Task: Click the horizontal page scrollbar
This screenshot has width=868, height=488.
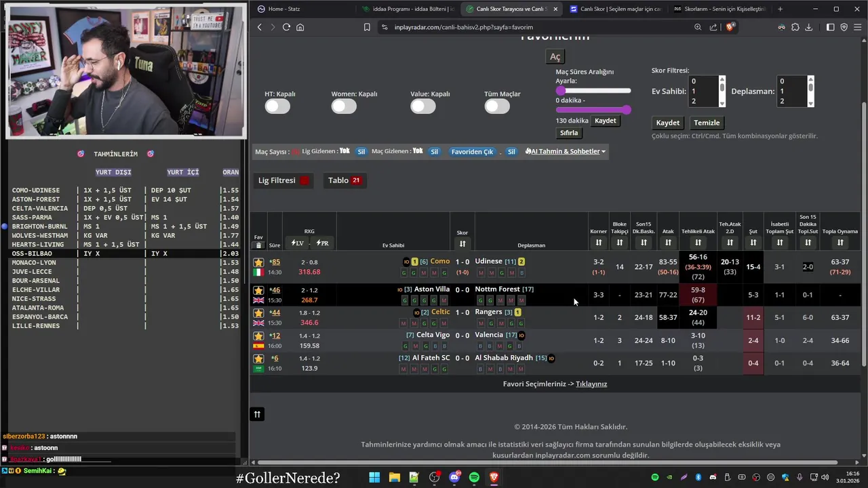Action: (546, 463)
